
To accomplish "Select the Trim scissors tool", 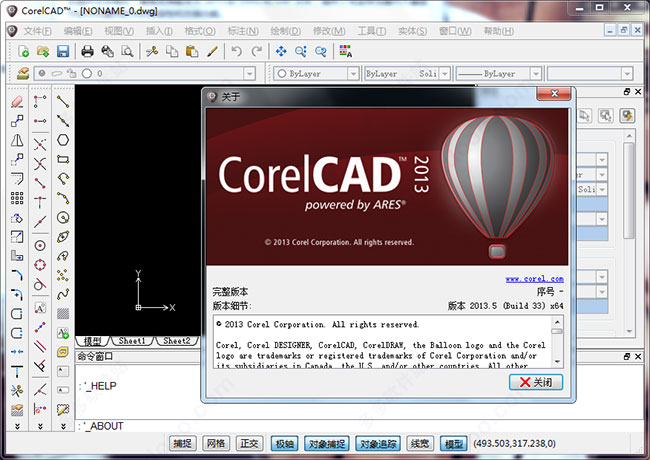I will click(17, 390).
